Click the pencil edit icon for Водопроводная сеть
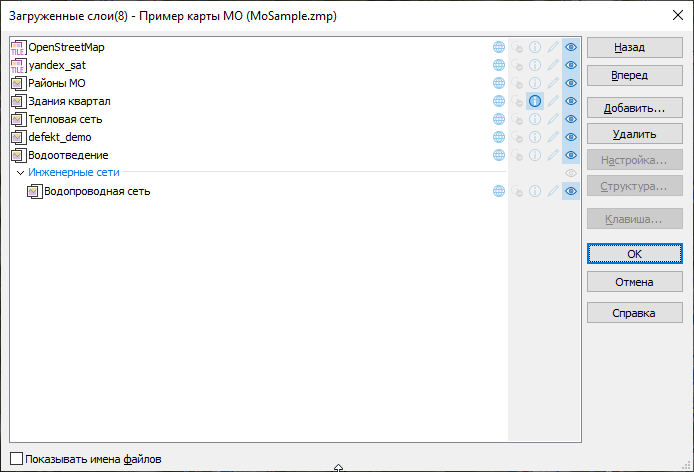This screenshot has height=472, width=694. click(x=553, y=191)
